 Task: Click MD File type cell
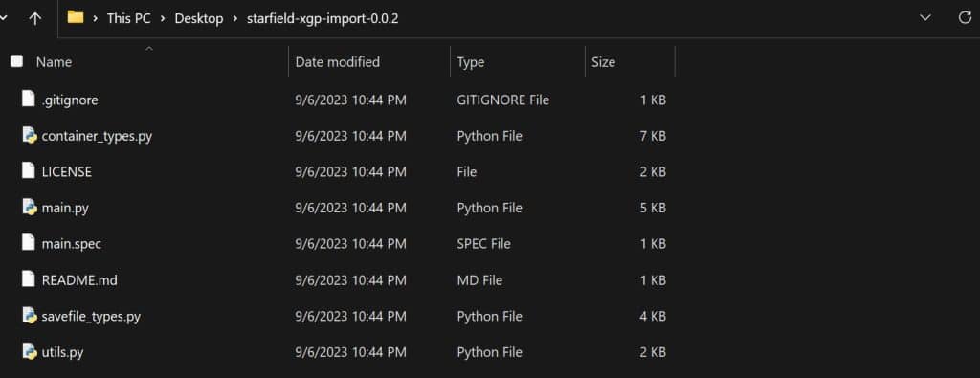click(479, 279)
